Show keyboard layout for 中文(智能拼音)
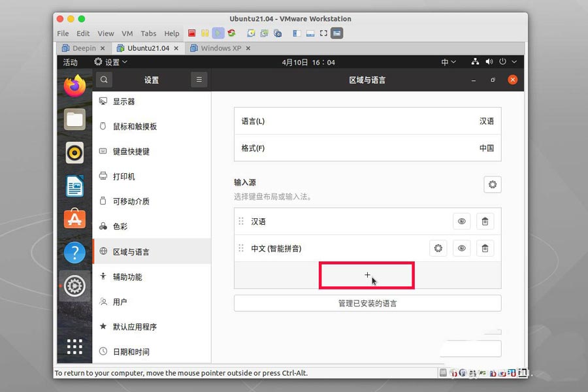The image size is (588, 392). click(x=461, y=248)
